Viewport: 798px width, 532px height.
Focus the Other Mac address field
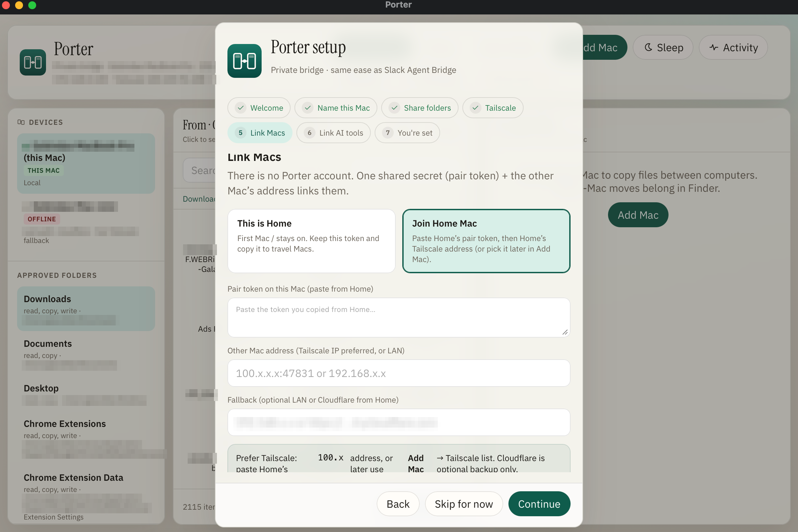(x=399, y=373)
